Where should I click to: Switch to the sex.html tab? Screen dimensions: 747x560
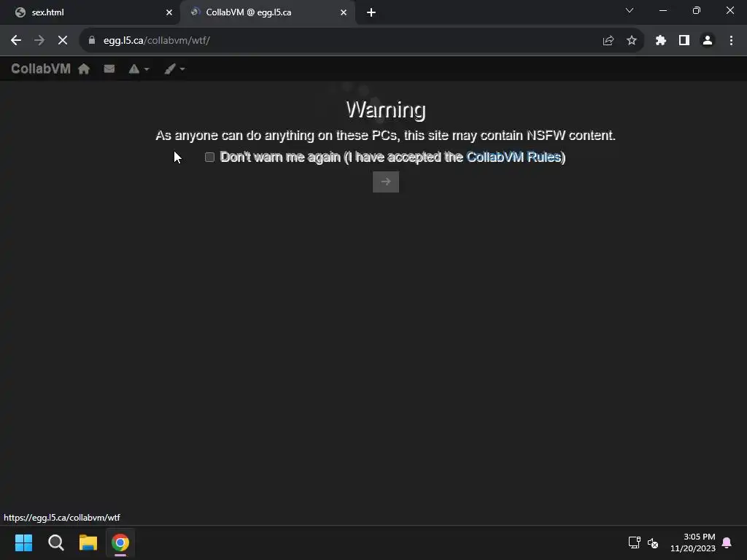click(x=90, y=12)
